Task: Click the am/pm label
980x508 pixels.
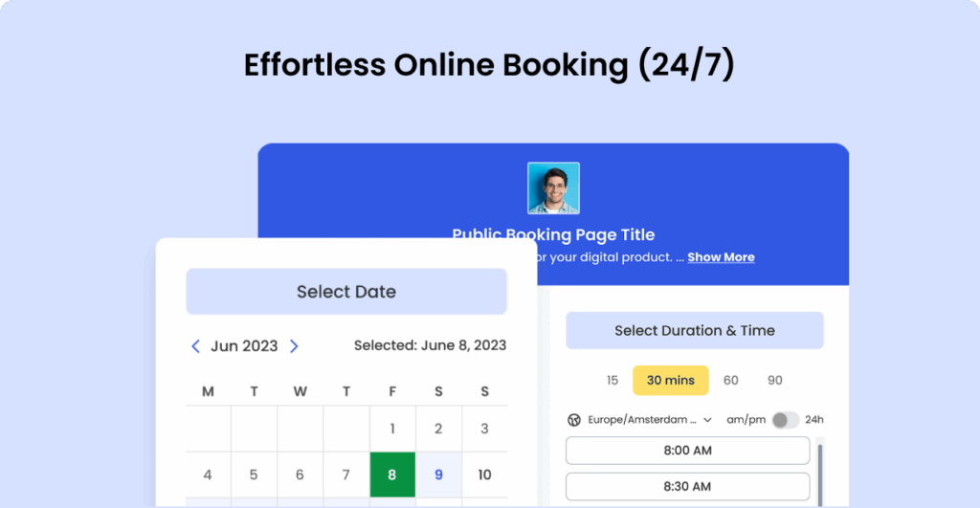Action: pyautogui.click(x=746, y=420)
